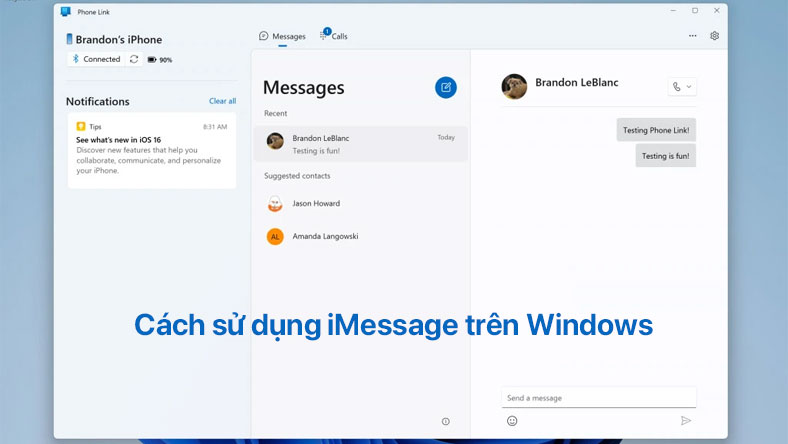Compose a new message
The image size is (788, 444).
click(x=446, y=87)
